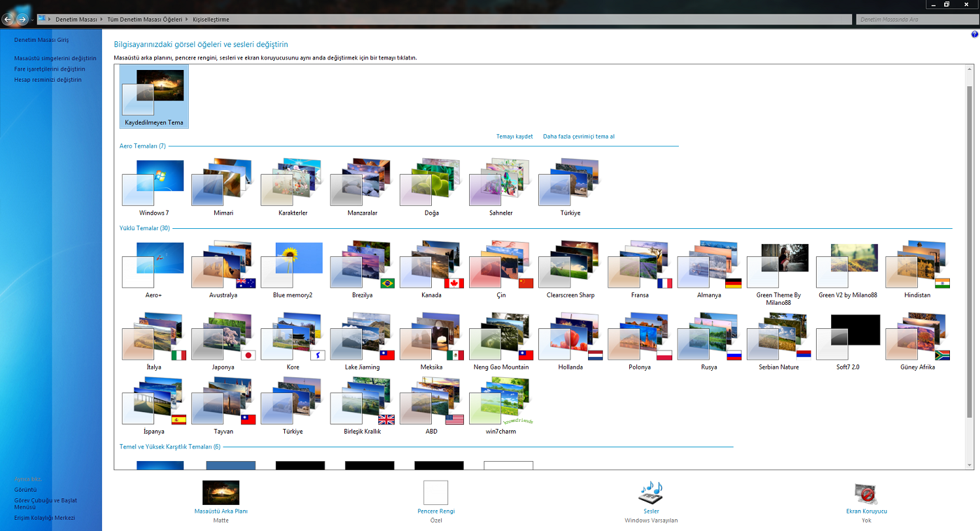Choose the Japonya theme
Viewport: 980px width, 531px height.
pyautogui.click(x=223, y=342)
